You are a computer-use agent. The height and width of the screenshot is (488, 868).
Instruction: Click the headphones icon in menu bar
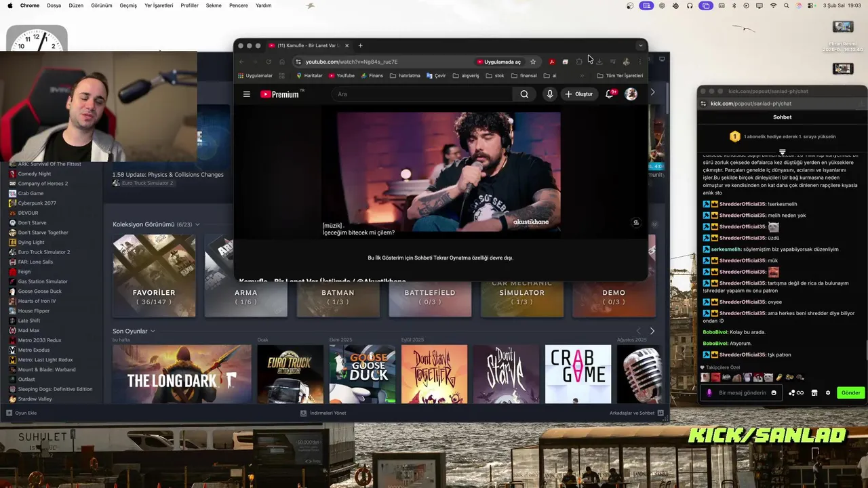point(690,5)
